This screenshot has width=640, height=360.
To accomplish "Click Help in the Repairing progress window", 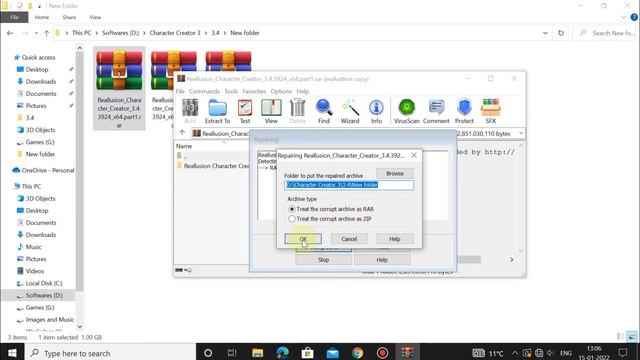I will [x=382, y=260].
